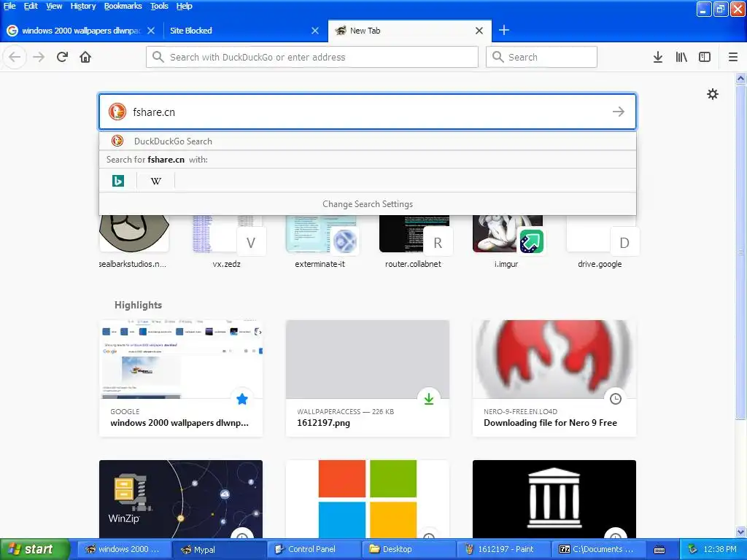Click the forward navigation arrow
Screen dimensions: 747x560
pos(39,57)
